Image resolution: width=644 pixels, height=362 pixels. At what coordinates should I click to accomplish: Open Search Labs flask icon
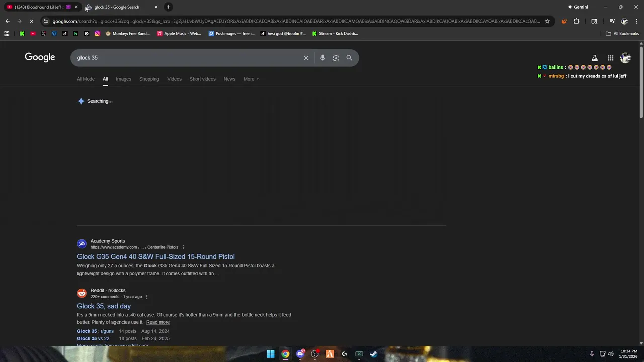[x=595, y=58]
